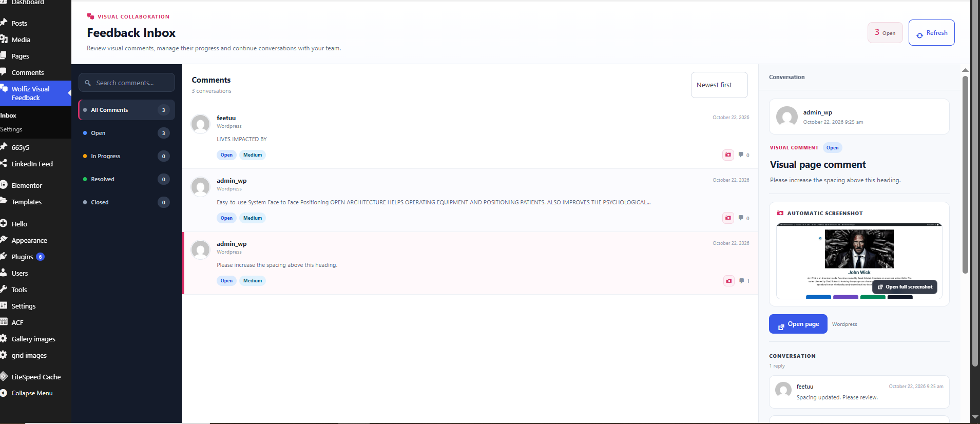Screen dimensions: 980x424
Task: Click the Open status badge in Visual Comment
Action: 832,148
